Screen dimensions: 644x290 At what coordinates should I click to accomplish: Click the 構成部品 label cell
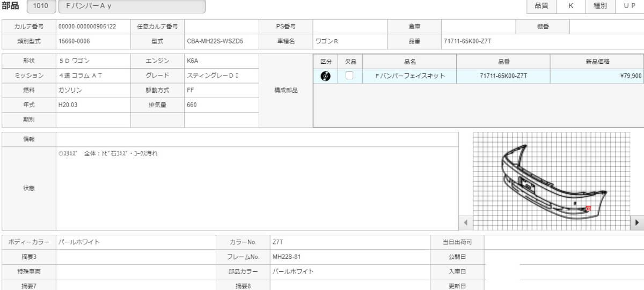pos(286,91)
